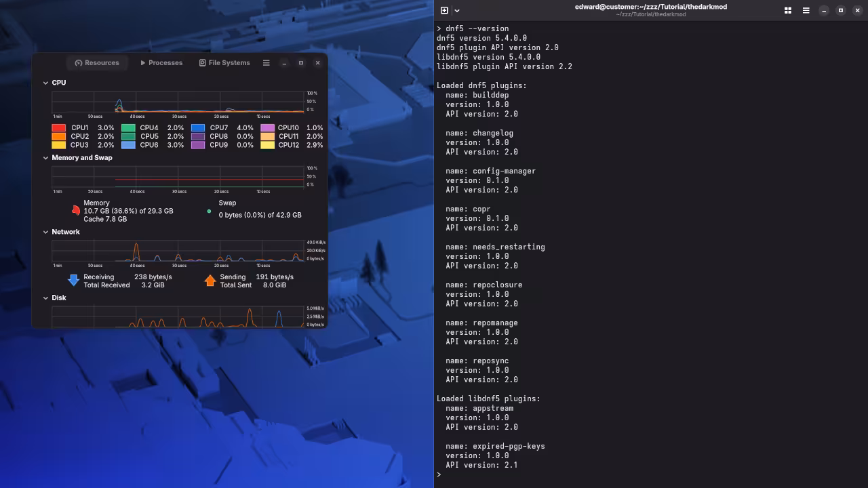The image size is (868, 488).
Task: Click the Memory usage pie indicator
Action: click(75, 210)
